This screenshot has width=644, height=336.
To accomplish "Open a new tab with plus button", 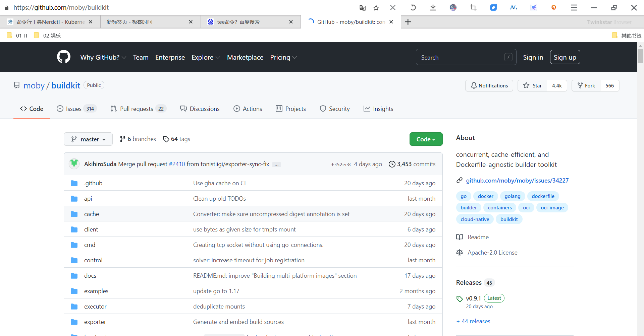I will [x=408, y=22].
